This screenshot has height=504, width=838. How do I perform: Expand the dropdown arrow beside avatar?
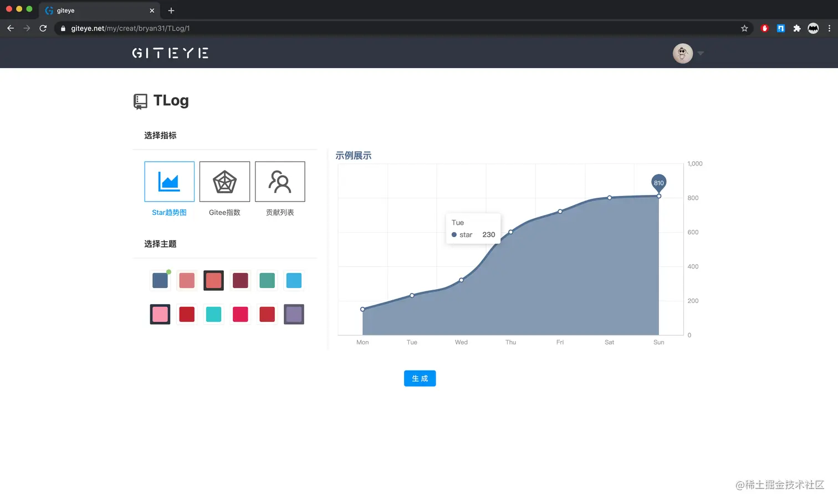[701, 54]
